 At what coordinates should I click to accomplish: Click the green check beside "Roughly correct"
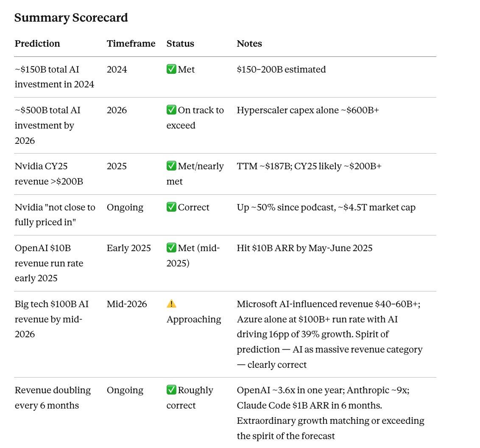(x=171, y=390)
